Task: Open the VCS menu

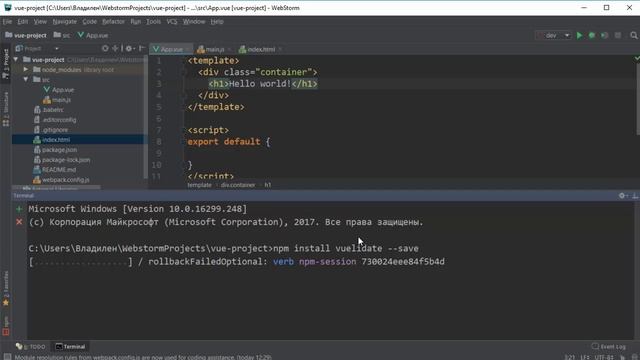Action: [x=172, y=22]
